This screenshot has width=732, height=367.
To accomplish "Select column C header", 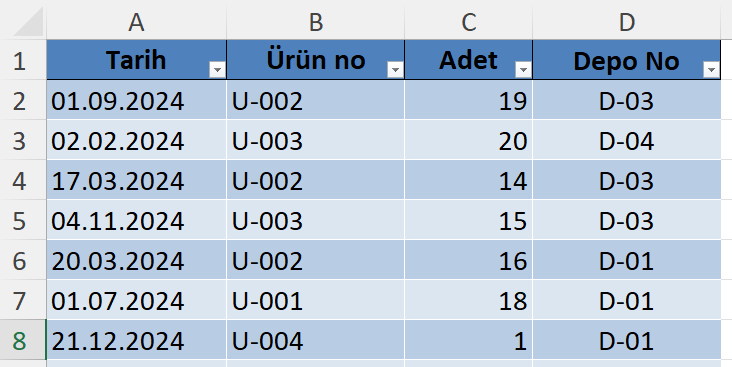I will 468,21.
